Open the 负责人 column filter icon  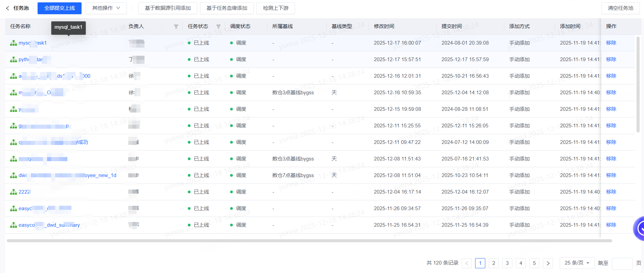176,26
